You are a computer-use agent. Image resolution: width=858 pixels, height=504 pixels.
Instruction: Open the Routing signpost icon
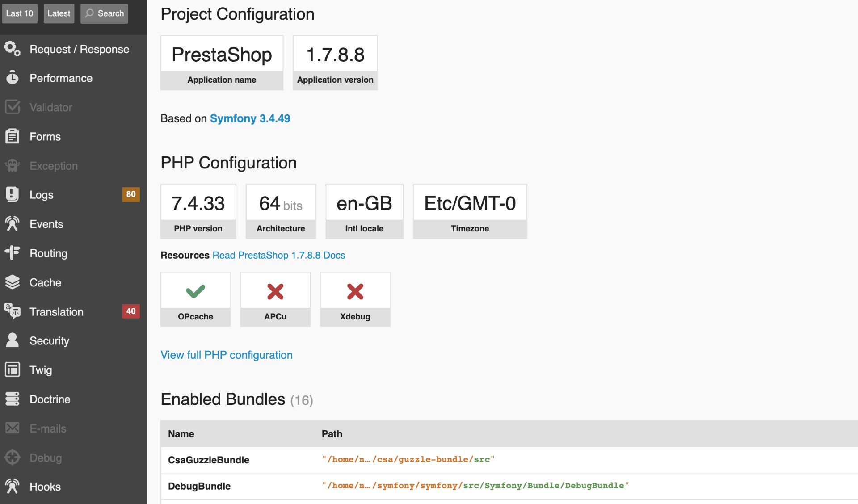pyautogui.click(x=13, y=253)
